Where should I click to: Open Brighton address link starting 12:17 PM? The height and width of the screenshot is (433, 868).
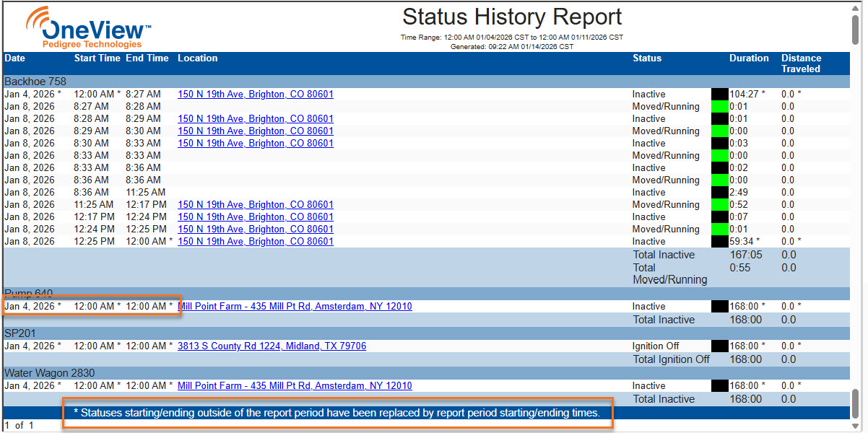pyautogui.click(x=256, y=217)
